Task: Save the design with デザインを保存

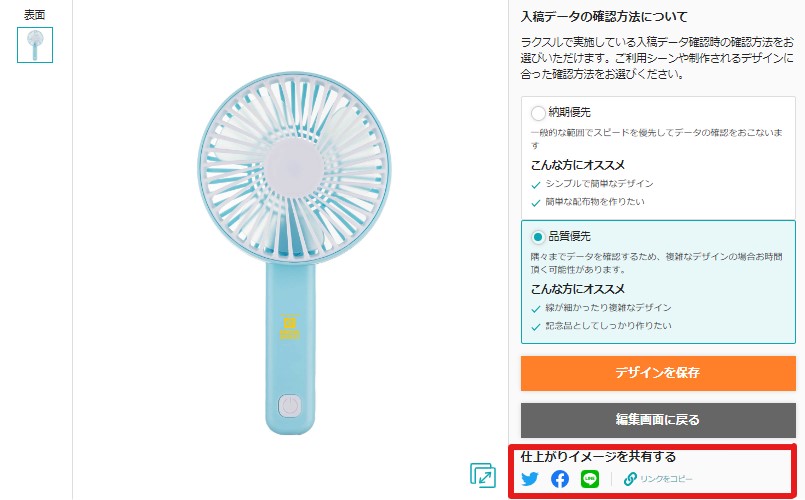Action: point(658,373)
